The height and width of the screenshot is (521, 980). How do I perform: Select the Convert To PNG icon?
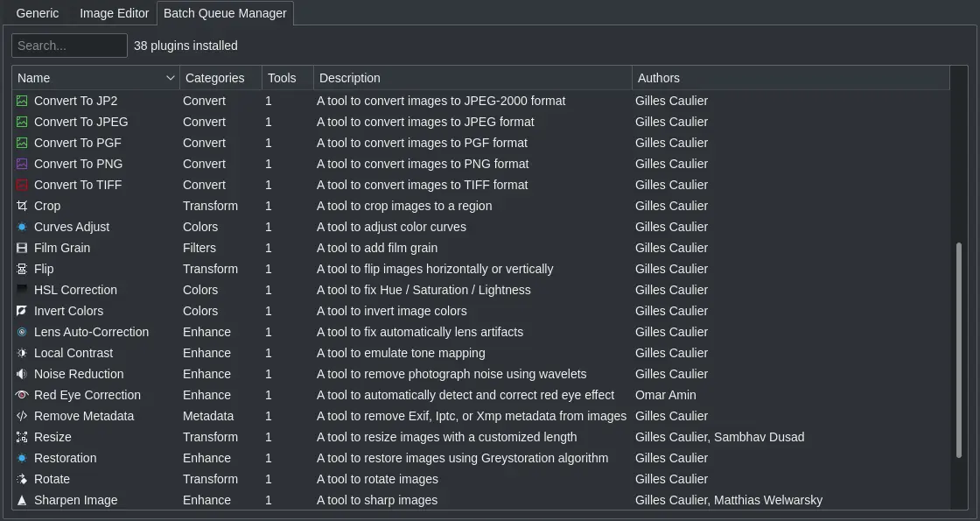[x=21, y=164]
